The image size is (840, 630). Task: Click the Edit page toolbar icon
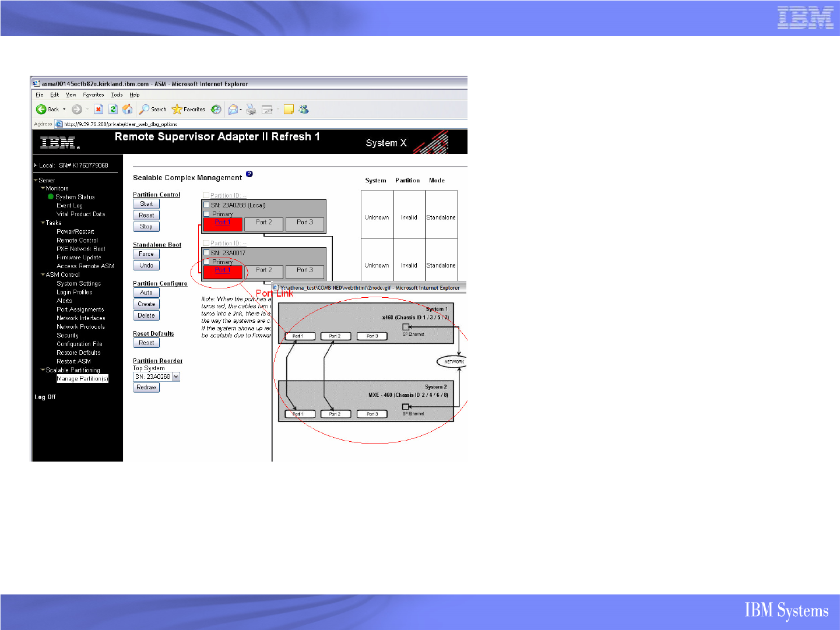pos(268,109)
